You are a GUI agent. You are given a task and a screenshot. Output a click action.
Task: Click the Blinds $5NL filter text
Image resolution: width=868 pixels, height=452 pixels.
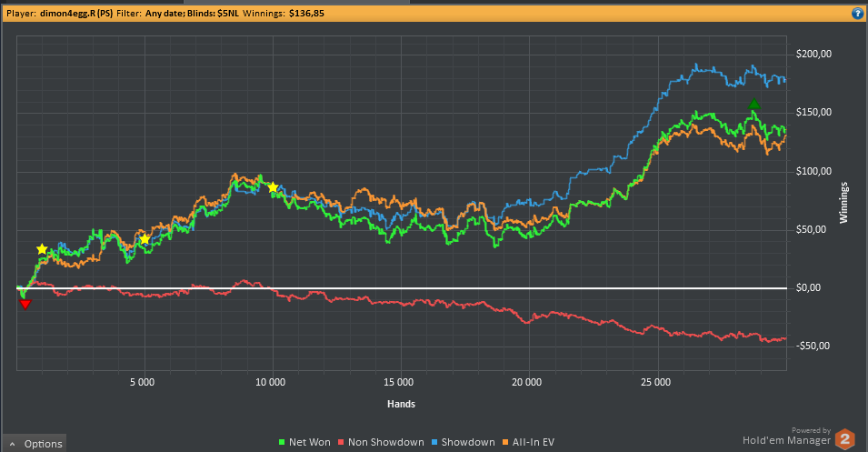click(x=213, y=14)
